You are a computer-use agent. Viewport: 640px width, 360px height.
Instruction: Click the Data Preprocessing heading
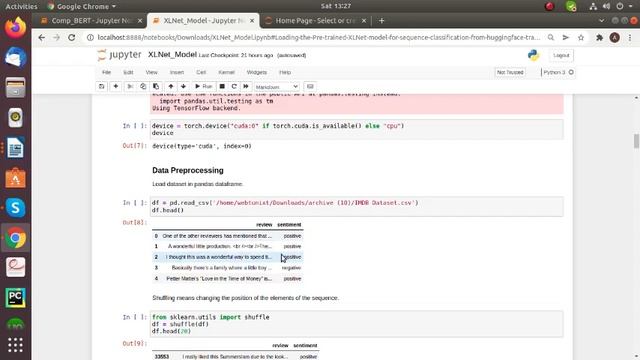[x=188, y=171]
